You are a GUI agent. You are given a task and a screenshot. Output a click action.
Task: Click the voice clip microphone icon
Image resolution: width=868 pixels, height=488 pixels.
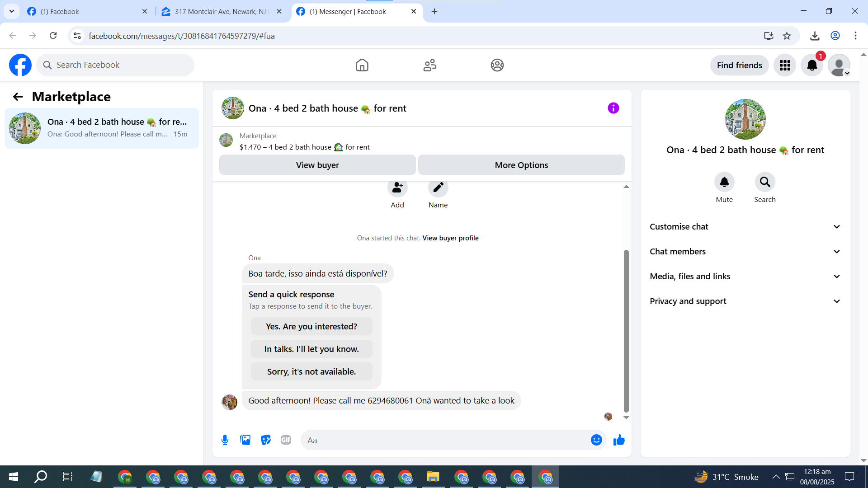pos(225,440)
